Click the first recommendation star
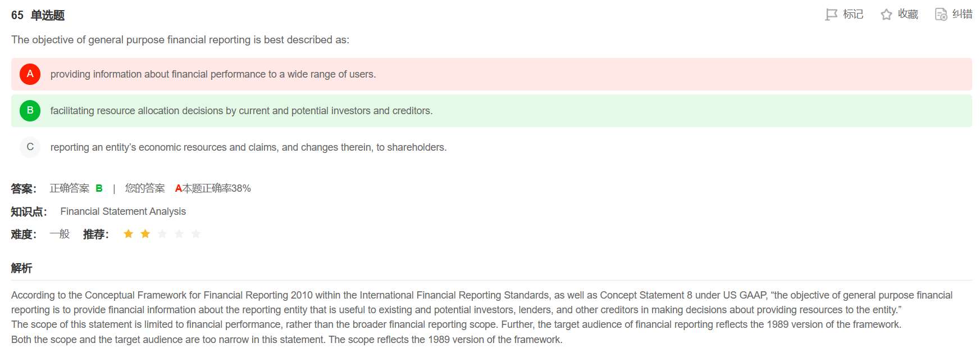980x352 pixels. 129,234
